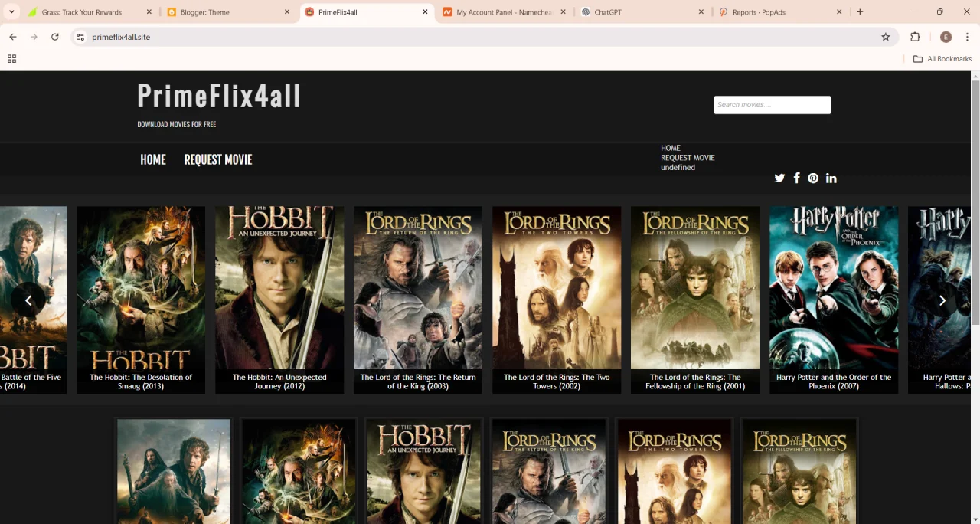
Task: Open the PrimeFlix4all site title
Action: [219, 97]
